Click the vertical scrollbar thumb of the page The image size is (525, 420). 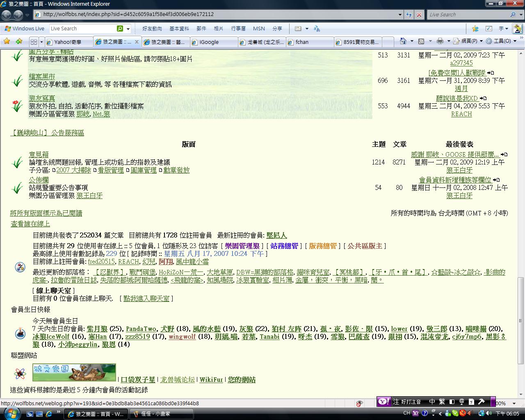[x=521, y=320]
